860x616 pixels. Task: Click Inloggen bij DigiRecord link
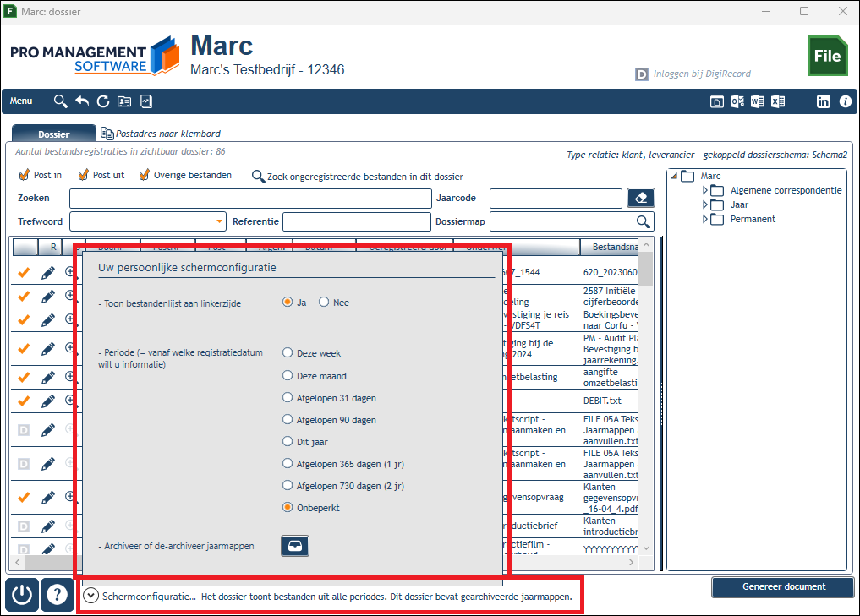(702, 74)
